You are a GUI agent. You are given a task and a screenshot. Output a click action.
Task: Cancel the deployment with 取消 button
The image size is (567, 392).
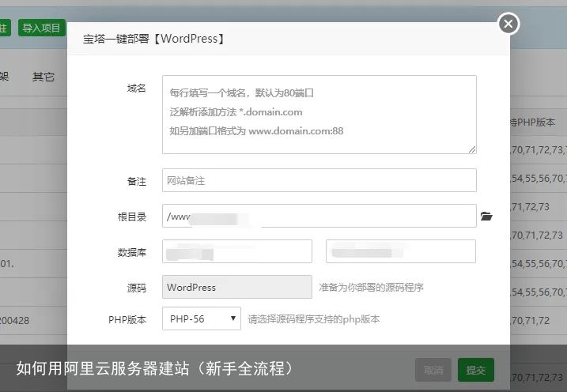point(433,370)
